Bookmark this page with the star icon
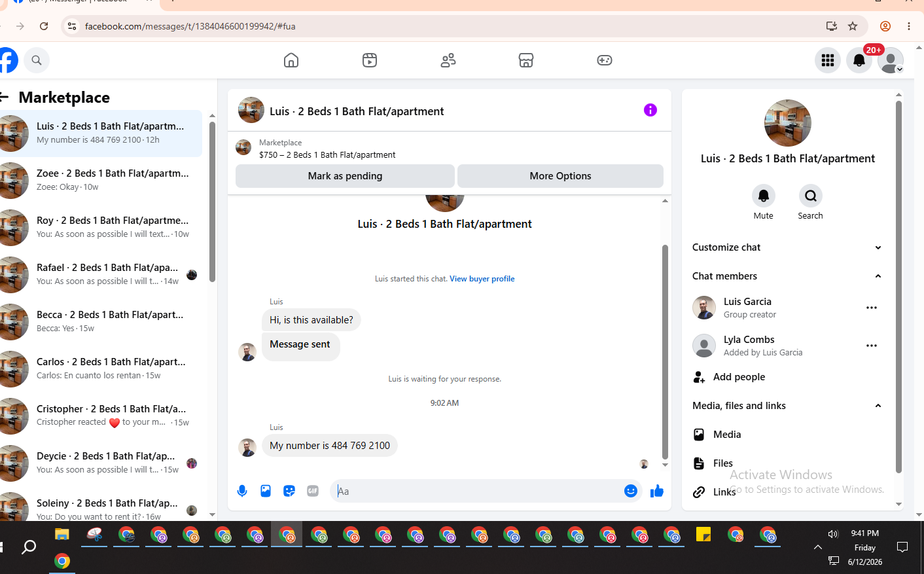The width and height of the screenshot is (924, 574). [x=853, y=26]
